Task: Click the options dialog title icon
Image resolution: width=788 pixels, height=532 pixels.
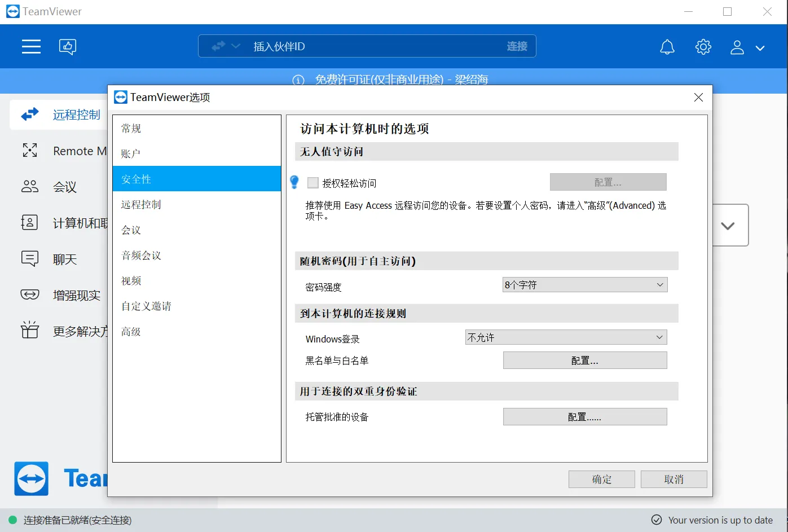Action: tap(121, 97)
